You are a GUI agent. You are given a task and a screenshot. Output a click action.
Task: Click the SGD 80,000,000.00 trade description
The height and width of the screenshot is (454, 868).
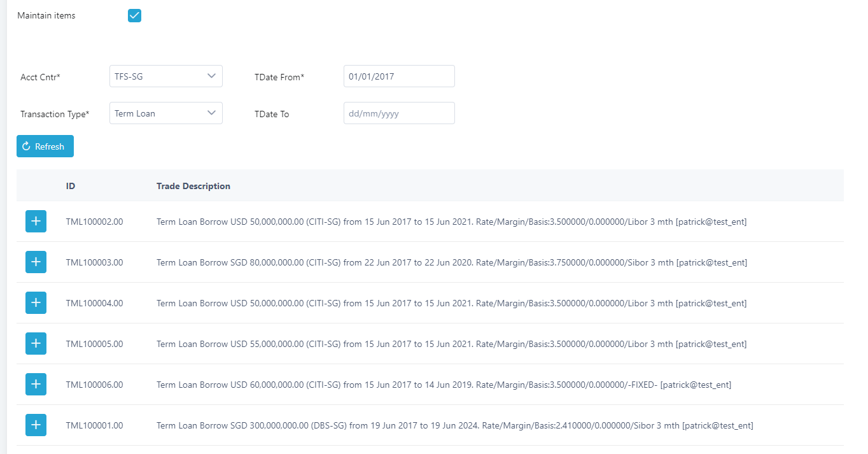tap(451, 262)
